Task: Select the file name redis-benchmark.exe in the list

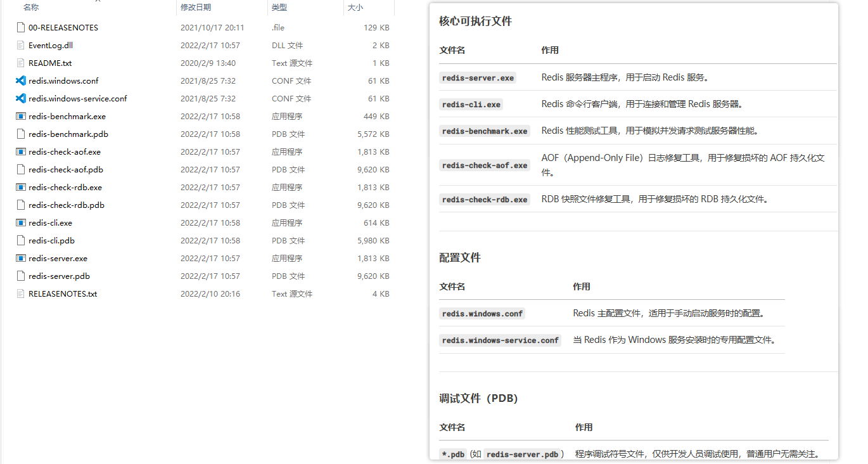Action: pyautogui.click(x=67, y=116)
